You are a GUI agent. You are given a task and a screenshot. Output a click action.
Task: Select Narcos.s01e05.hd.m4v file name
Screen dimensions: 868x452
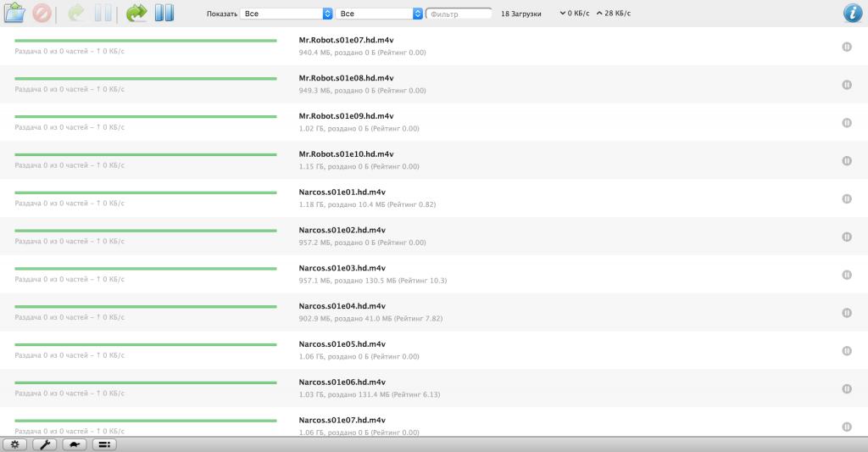click(342, 344)
